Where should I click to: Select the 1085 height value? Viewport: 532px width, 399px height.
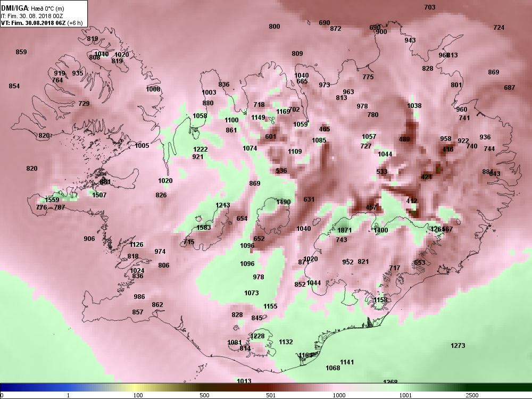[x=319, y=140]
